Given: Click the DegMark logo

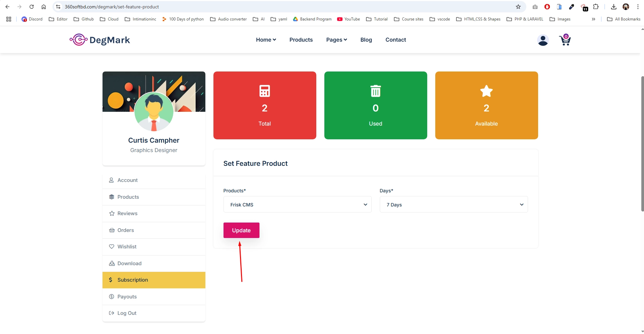Looking at the screenshot, I should 100,40.
